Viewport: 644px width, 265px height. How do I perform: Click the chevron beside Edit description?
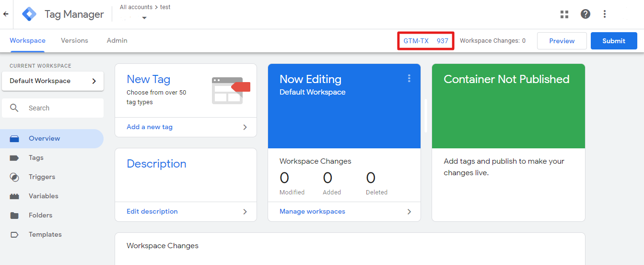pyautogui.click(x=245, y=212)
